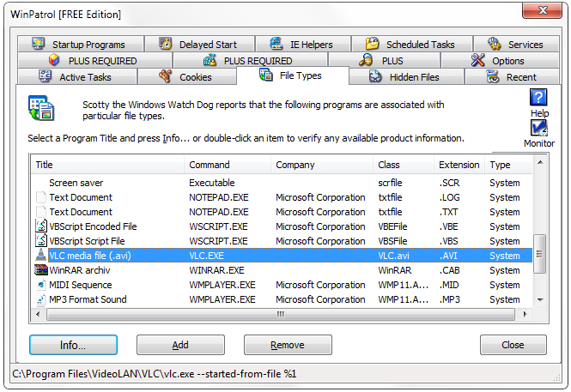Open the Cookies tab
Viewport: 571px width, 392px height.
187,76
